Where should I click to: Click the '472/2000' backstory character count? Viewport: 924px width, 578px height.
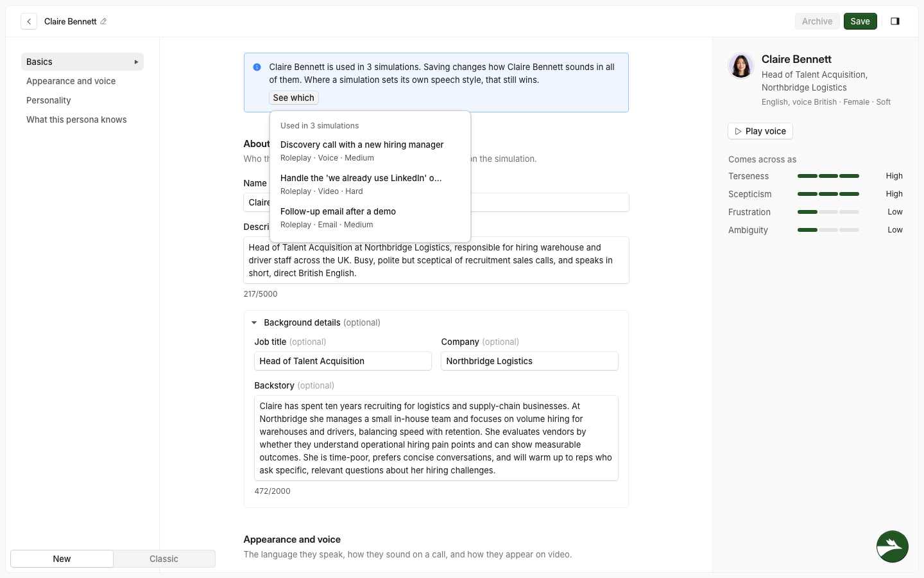273,491
